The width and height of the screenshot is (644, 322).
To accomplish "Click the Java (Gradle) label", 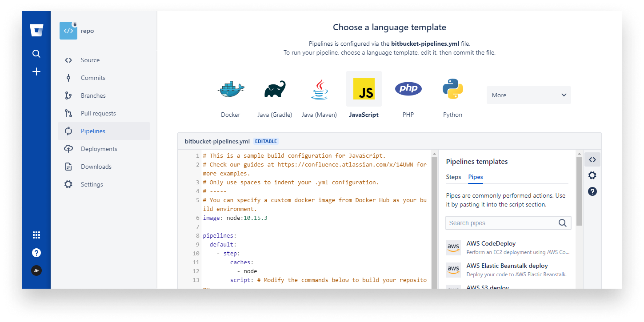I will pos(275,115).
